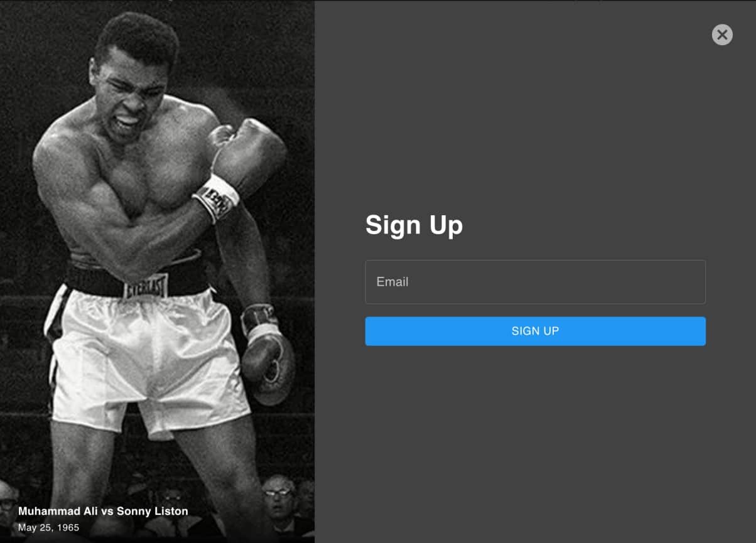Click the raised boxing glove in the photo
The height and width of the screenshot is (543, 756).
(248, 157)
